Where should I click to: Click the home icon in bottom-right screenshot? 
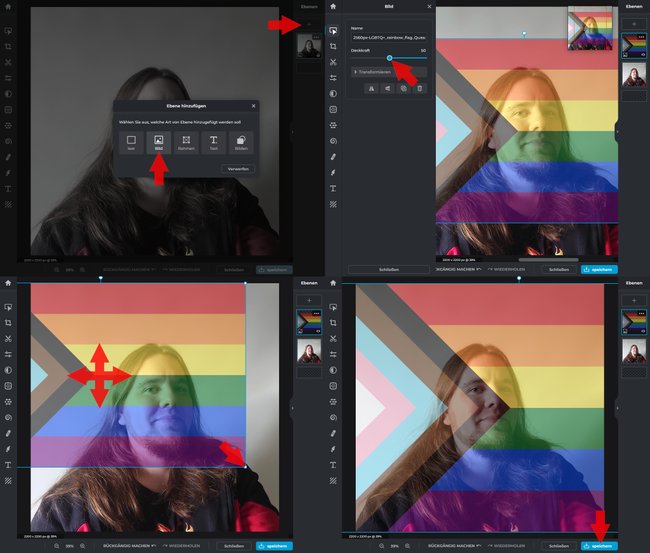(333, 283)
